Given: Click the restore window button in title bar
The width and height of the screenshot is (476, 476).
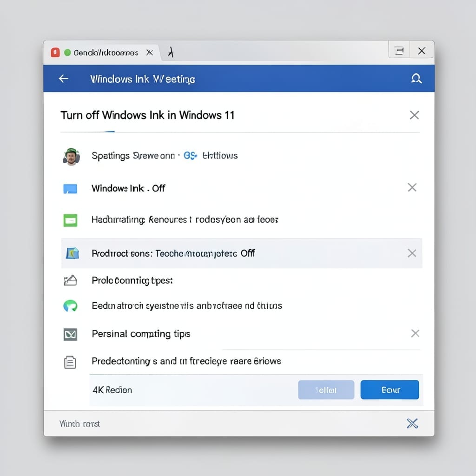Looking at the screenshot, I should (399, 51).
